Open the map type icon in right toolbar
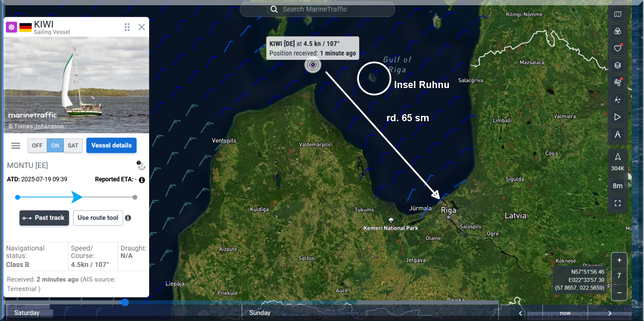The width and height of the screenshot is (644, 321). coord(617,14)
